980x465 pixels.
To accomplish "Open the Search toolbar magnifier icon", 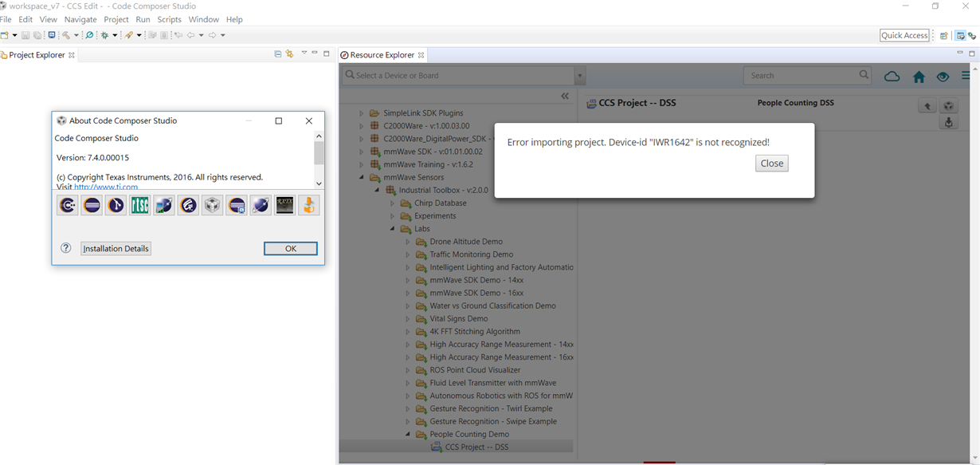I will tap(89, 35).
